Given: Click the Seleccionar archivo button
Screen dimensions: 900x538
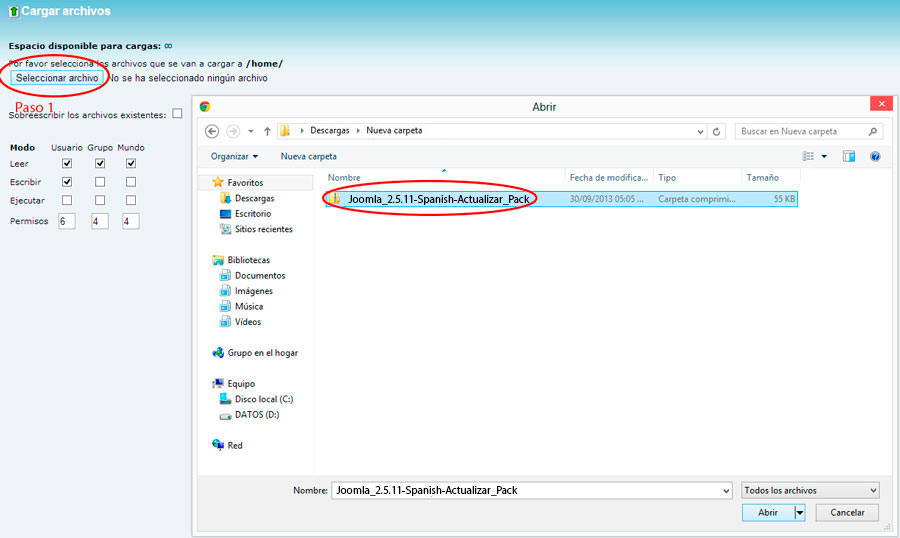Looking at the screenshot, I should tap(57, 77).
